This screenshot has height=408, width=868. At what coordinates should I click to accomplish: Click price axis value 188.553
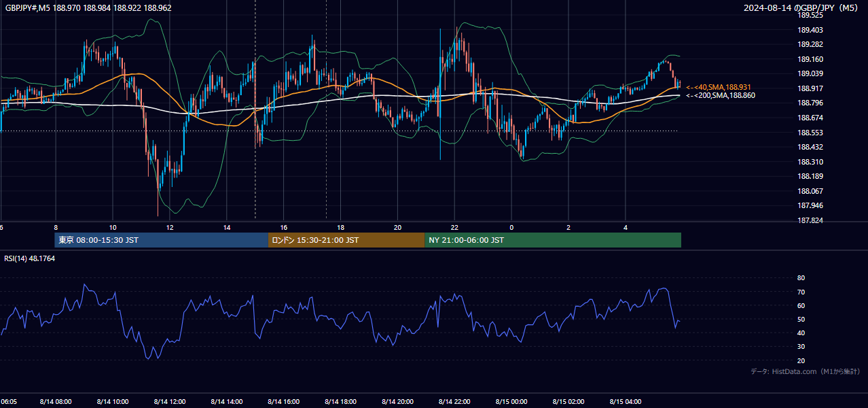coord(810,133)
